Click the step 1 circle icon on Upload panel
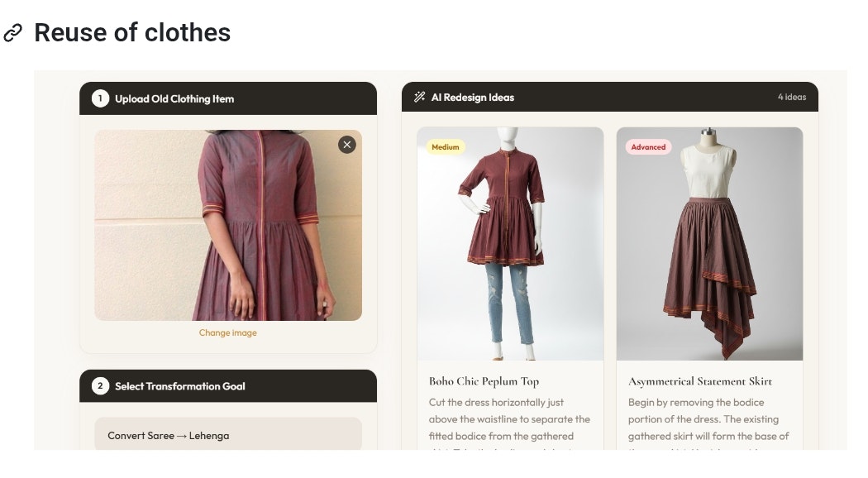Screen dimensions: 868x478 point(98,98)
